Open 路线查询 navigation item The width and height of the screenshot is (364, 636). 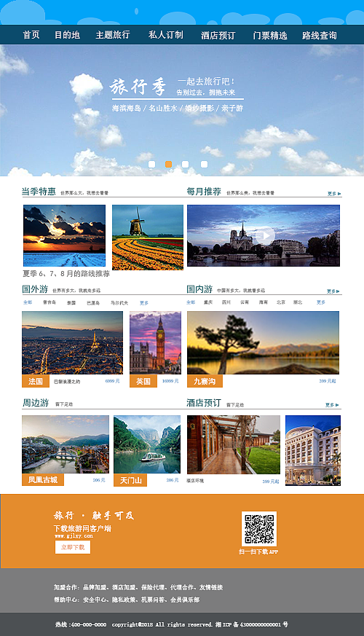click(x=320, y=35)
